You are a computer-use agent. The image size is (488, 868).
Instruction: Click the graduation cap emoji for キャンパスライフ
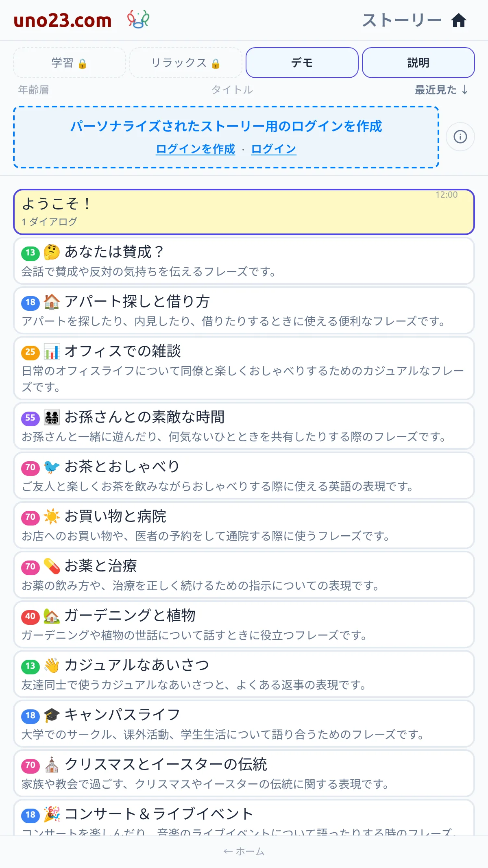pyautogui.click(x=52, y=715)
